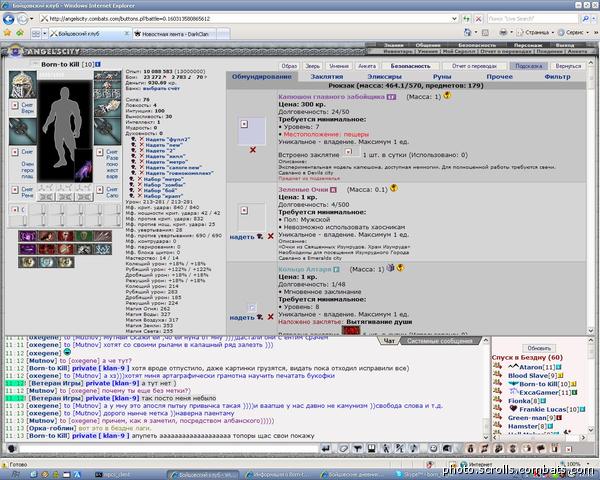The width and height of the screenshot is (600, 480).
Task: Click the eraser icon in chat toolbar
Action: pos(343,448)
